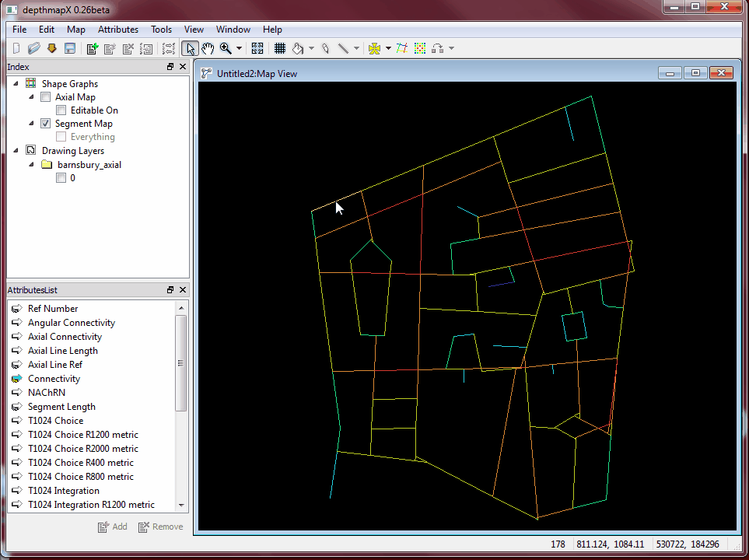Collapse the Axial Map tree node
This screenshot has width=749, height=560.
32,97
